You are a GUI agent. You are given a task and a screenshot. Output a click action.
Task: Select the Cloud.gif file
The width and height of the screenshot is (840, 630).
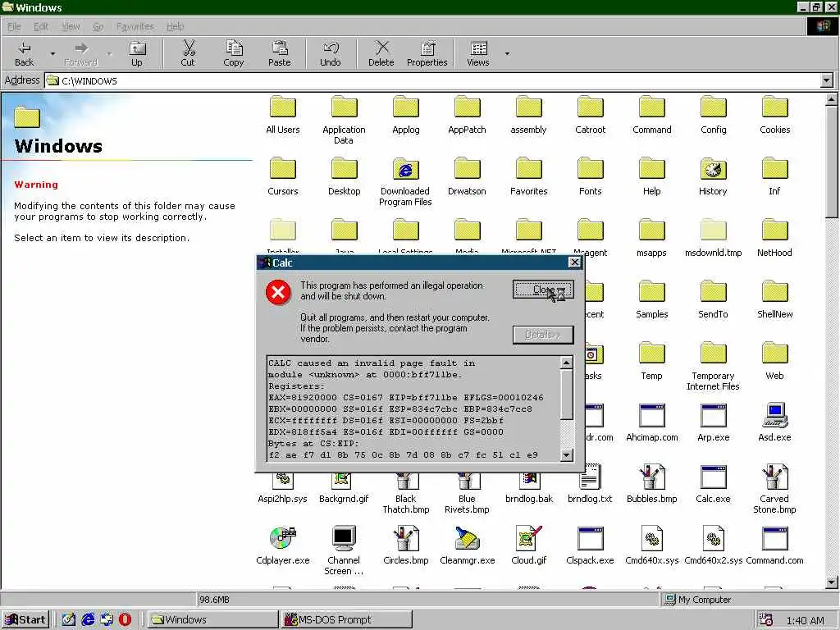(x=529, y=546)
